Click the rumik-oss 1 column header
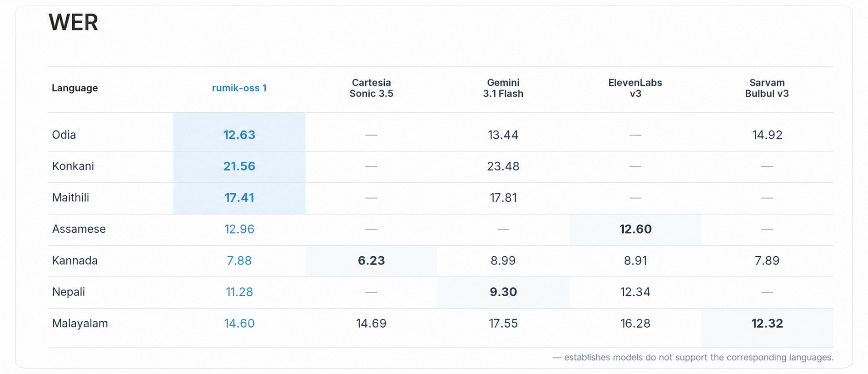 [x=239, y=88]
